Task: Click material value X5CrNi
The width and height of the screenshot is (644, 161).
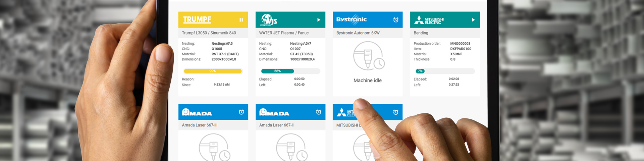Action: pyautogui.click(x=456, y=54)
